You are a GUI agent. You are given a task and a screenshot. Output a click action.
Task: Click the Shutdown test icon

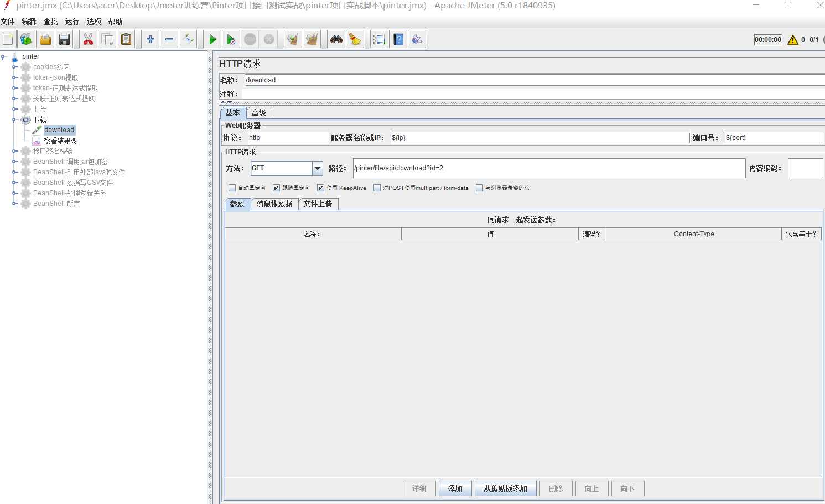pos(269,39)
